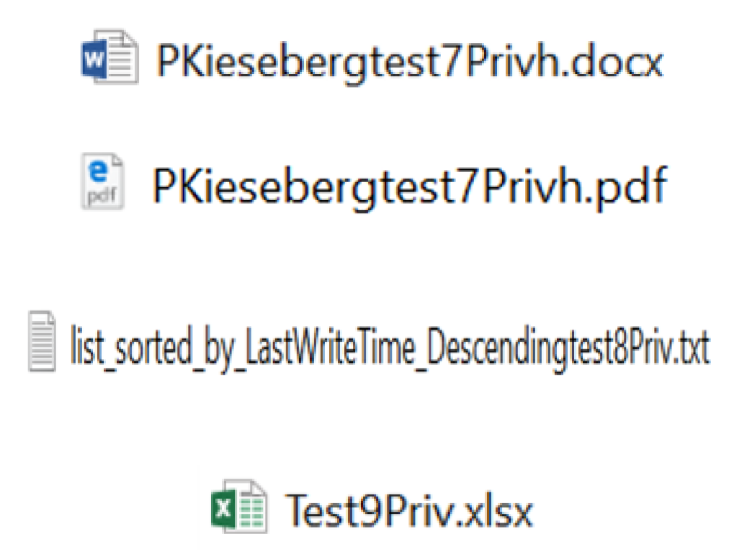Select the file name PKiesebergtest7Privh.docx
Image resolution: width=729 pixels, height=560 pixels.
410,63
